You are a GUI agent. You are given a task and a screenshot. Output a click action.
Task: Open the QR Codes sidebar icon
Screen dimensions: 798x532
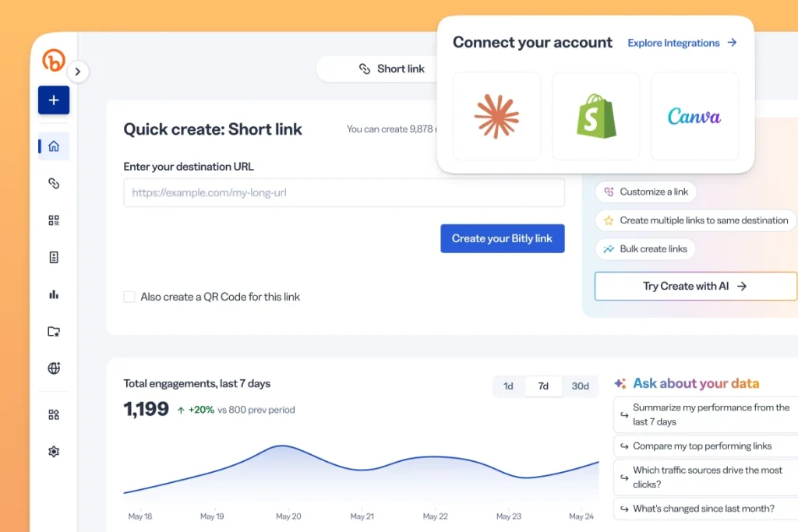(x=54, y=220)
